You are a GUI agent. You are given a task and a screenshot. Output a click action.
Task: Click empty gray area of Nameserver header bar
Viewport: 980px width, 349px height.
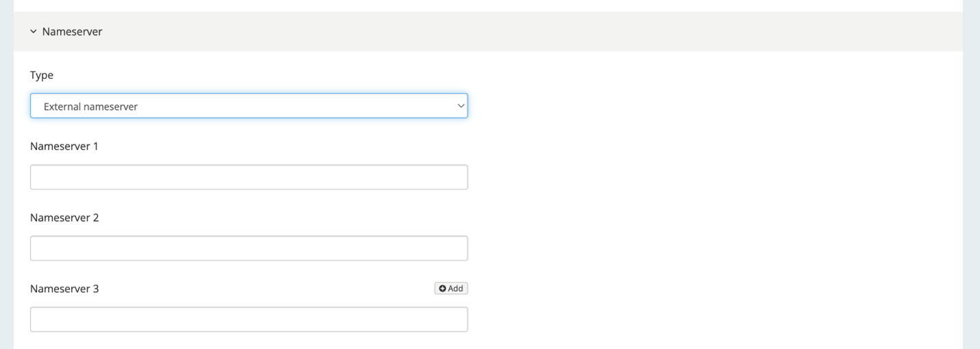coord(535,32)
